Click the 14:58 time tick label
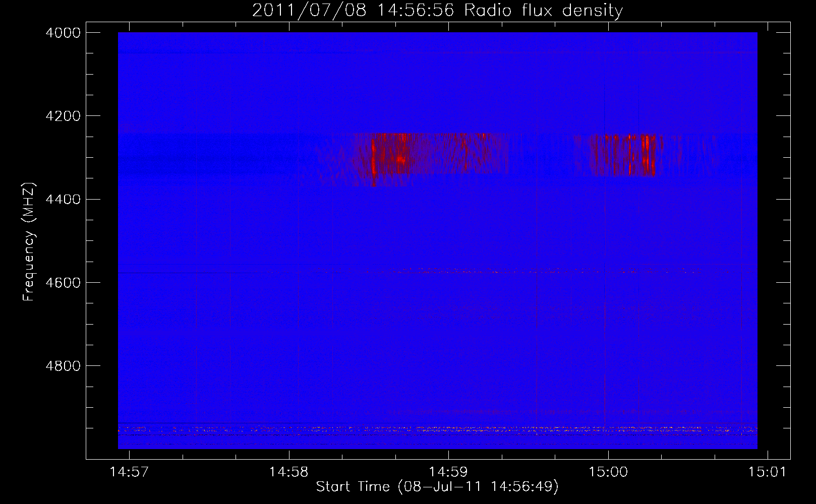The height and width of the screenshot is (504, 816). (x=289, y=472)
